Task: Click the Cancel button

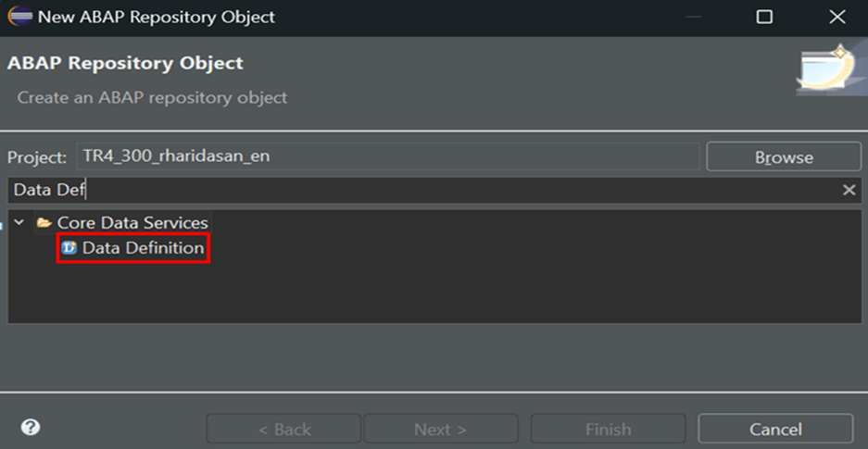Action: point(775,429)
